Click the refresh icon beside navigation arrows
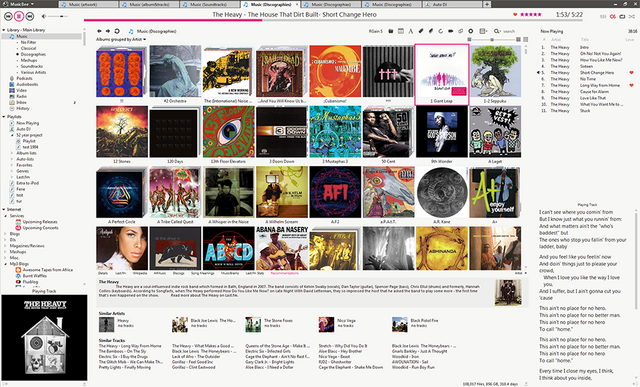 tap(117, 31)
